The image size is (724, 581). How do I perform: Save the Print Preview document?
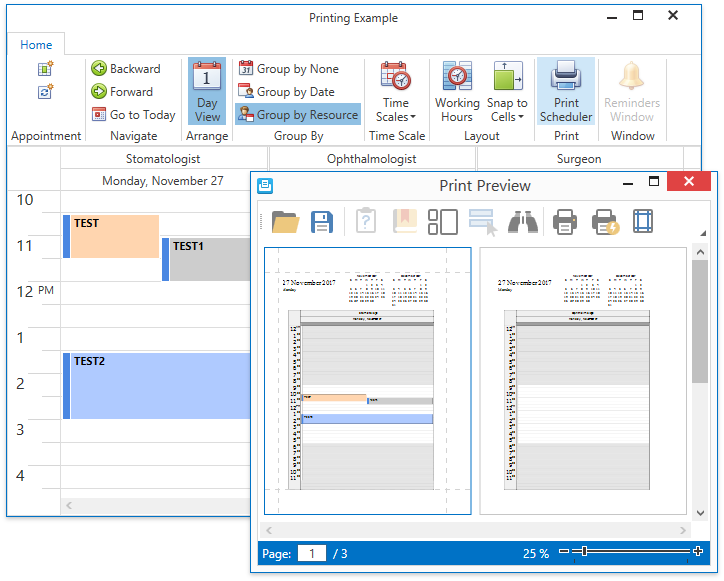pyautogui.click(x=322, y=222)
